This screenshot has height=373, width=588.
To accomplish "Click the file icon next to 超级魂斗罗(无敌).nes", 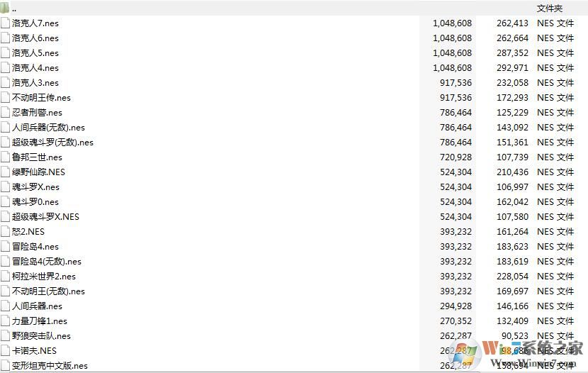I will pyautogui.click(x=5, y=143).
